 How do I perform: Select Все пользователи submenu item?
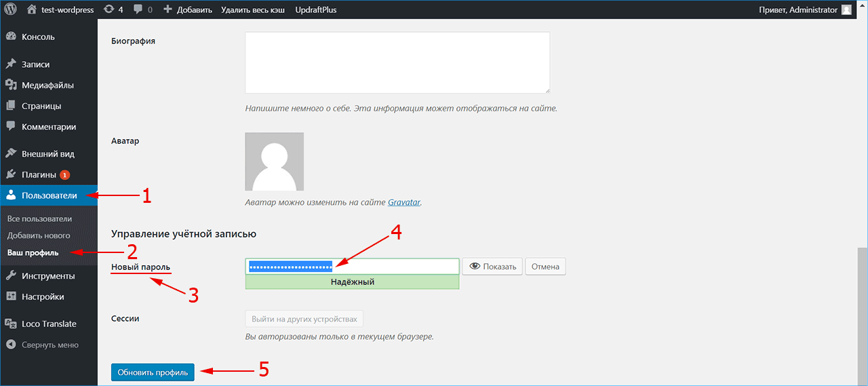(39, 219)
